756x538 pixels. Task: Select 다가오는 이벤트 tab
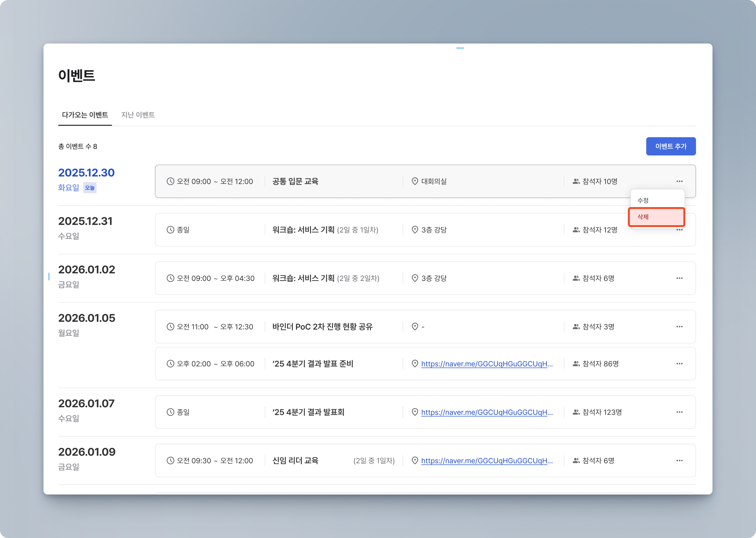85,115
